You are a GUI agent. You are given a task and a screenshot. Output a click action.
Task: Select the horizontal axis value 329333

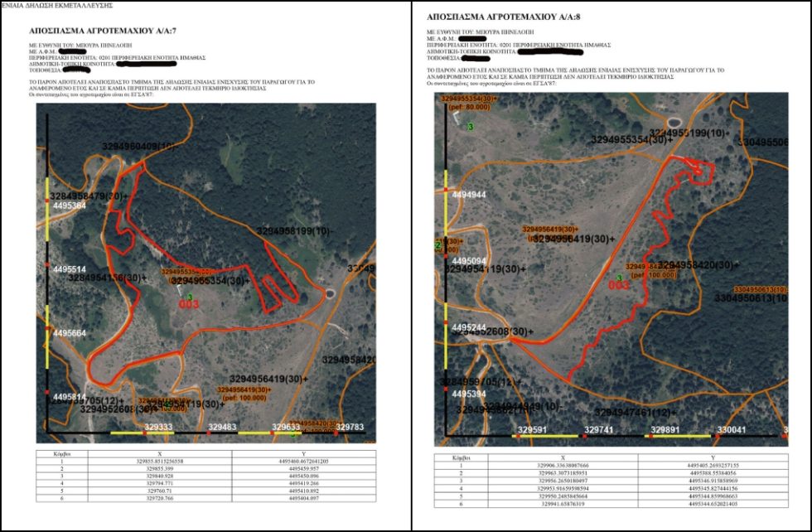tap(158, 428)
